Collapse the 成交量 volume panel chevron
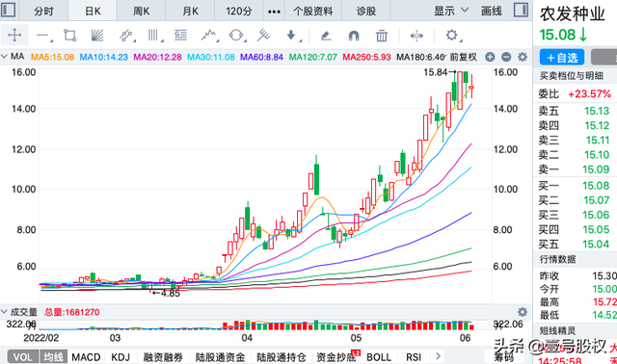 point(4,312)
